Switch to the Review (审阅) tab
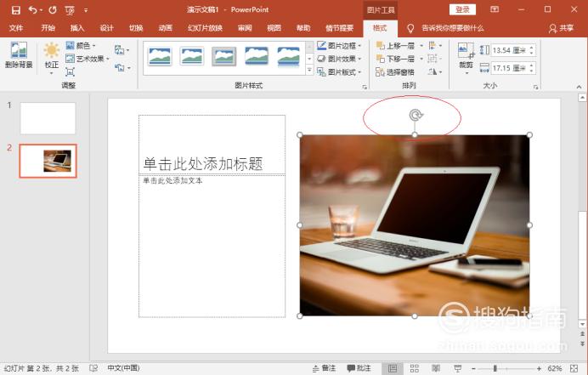This screenshot has height=375, width=588. point(245,28)
